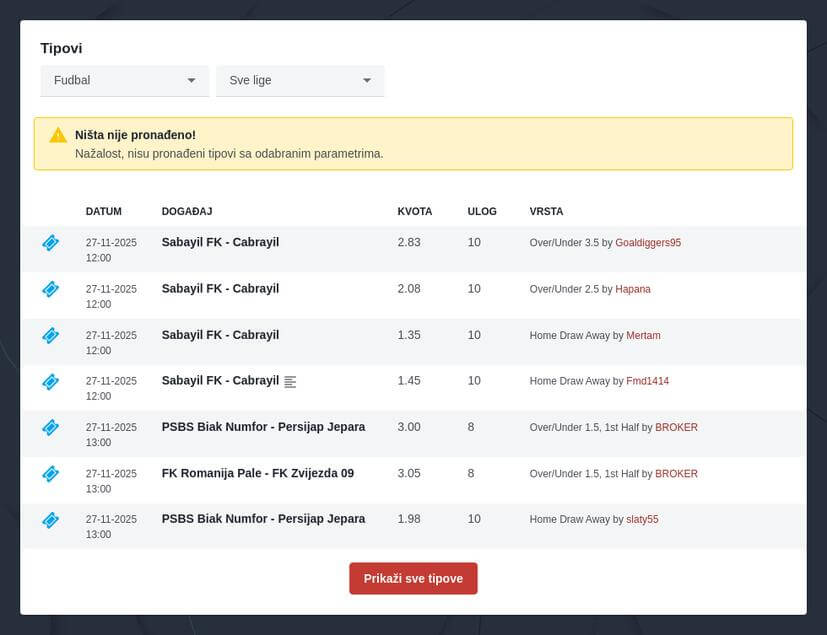Follow the Fmd1414 author link
Screen dimensions: 827x635
coord(647,381)
